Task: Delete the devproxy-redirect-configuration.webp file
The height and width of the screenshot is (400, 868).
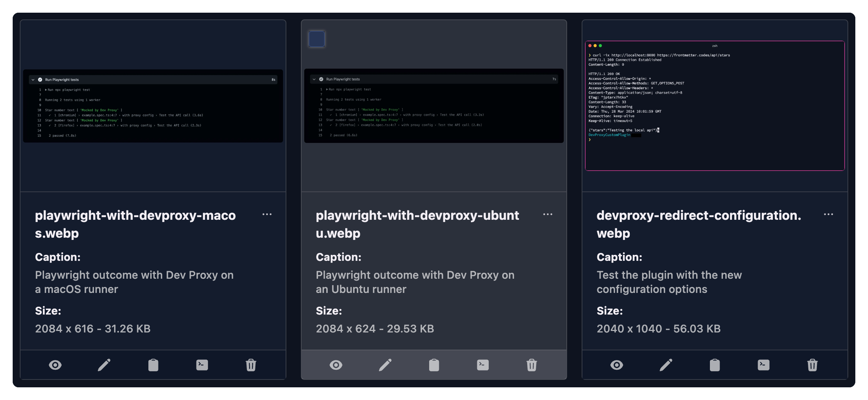Action: 812,365
